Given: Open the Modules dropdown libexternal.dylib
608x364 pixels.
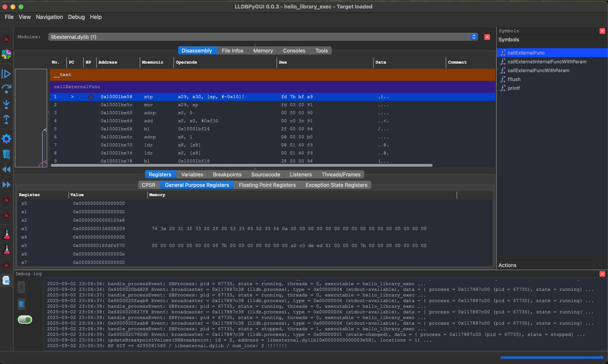Looking at the screenshot, I should click(x=263, y=37).
